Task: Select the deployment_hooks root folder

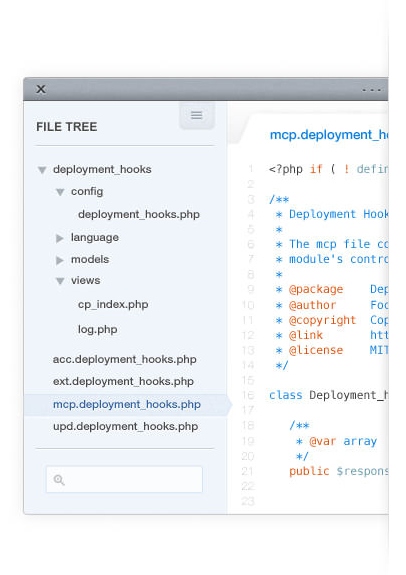Action: click(102, 169)
